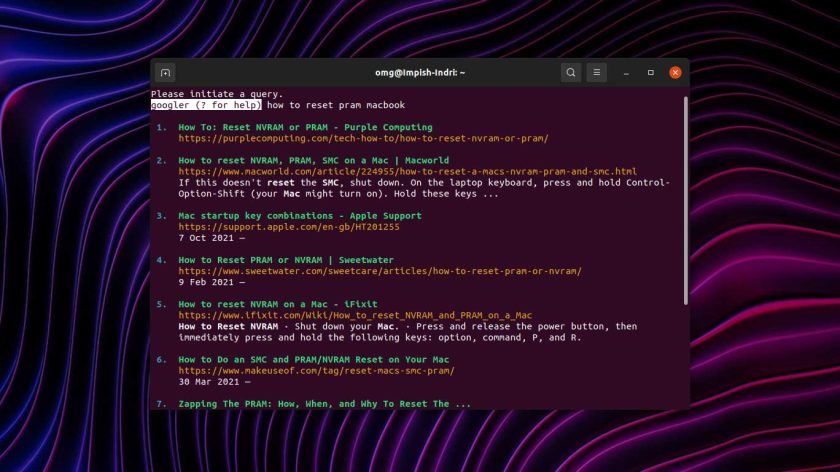Click the date '7 Oct 2021'
The height and width of the screenshot is (472, 840).
point(206,238)
